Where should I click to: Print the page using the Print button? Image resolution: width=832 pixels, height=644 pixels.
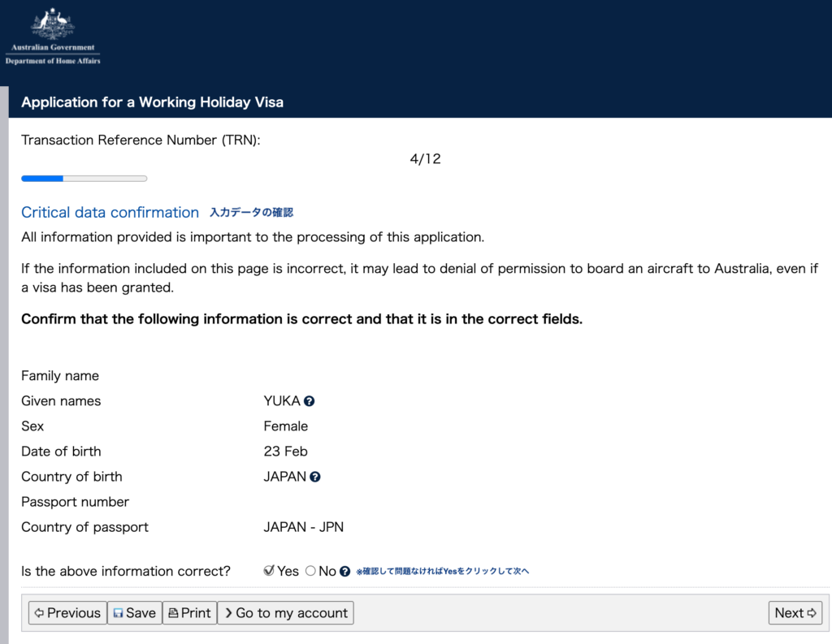(189, 613)
